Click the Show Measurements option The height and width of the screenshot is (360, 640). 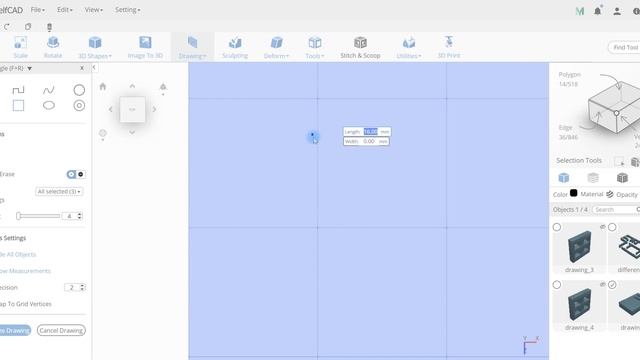25,271
